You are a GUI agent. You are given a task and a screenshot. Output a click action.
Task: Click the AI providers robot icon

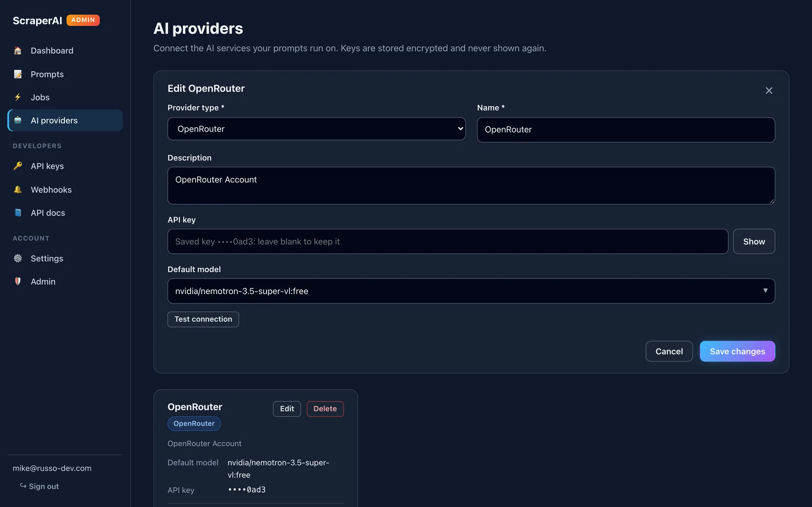coord(18,120)
